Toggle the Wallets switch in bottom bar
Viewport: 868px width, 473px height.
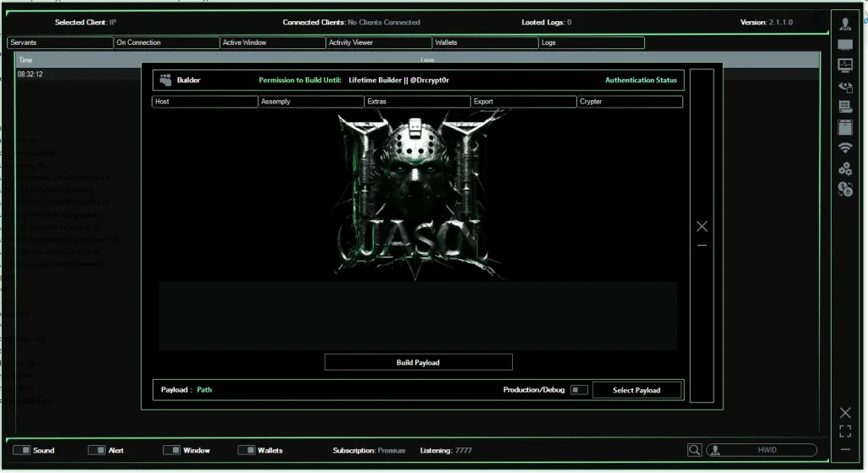(247, 450)
